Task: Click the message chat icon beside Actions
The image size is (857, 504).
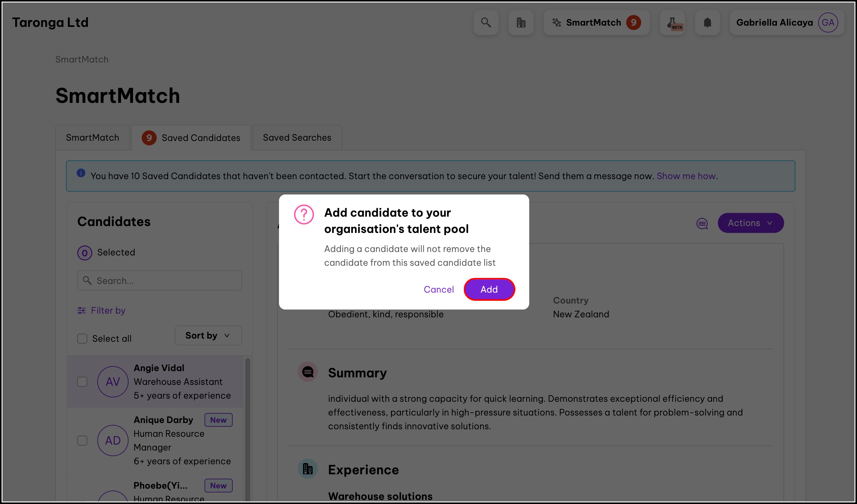Action: pos(702,223)
